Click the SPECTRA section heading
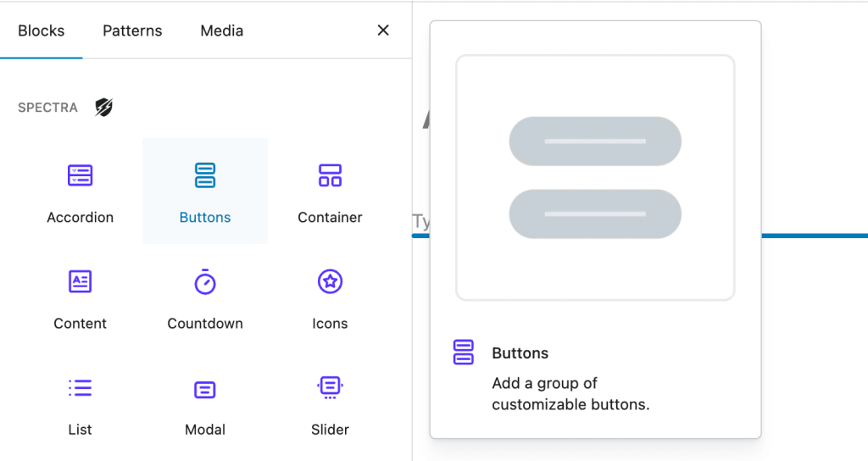The width and height of the screenshot is (868, 461). [47, 108]
